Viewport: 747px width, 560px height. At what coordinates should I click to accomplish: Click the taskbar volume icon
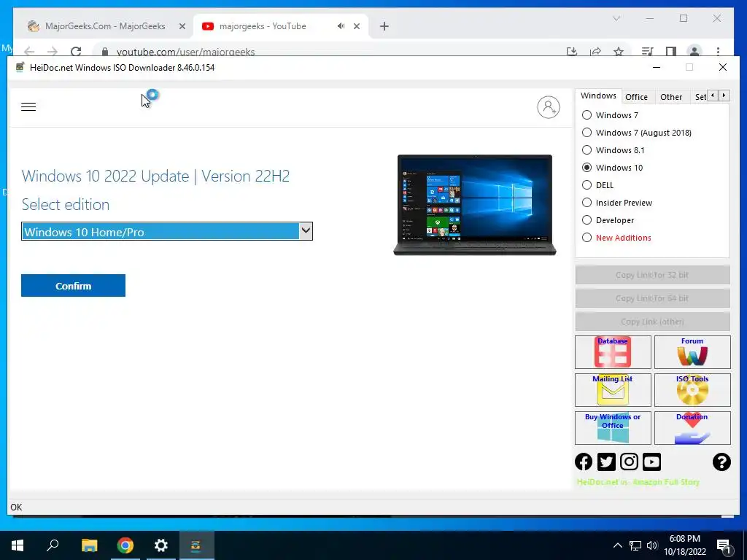652,545
